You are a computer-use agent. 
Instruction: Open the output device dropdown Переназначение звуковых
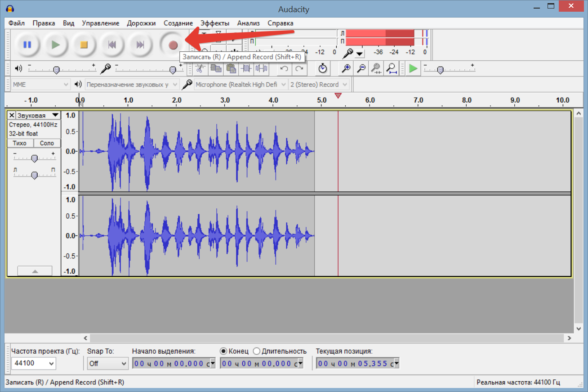coord(132,84)
